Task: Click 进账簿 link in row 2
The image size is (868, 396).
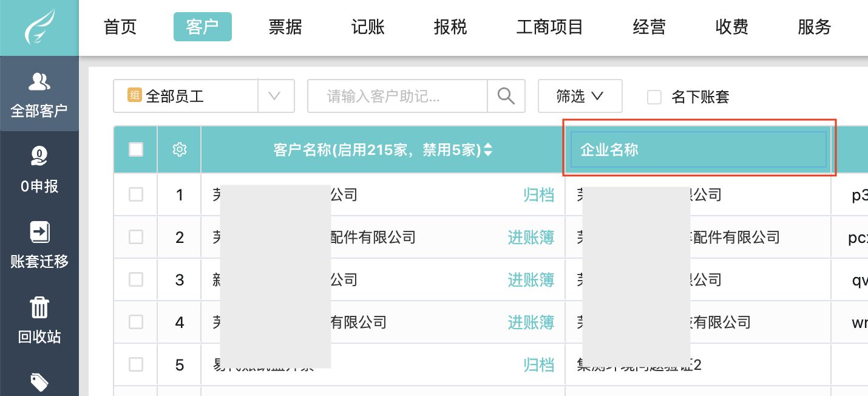Action: tap(531, 237)
